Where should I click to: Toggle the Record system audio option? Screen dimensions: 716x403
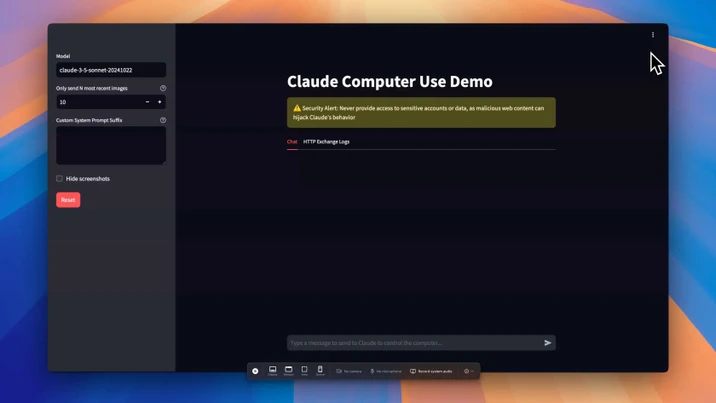coord(431,371)
